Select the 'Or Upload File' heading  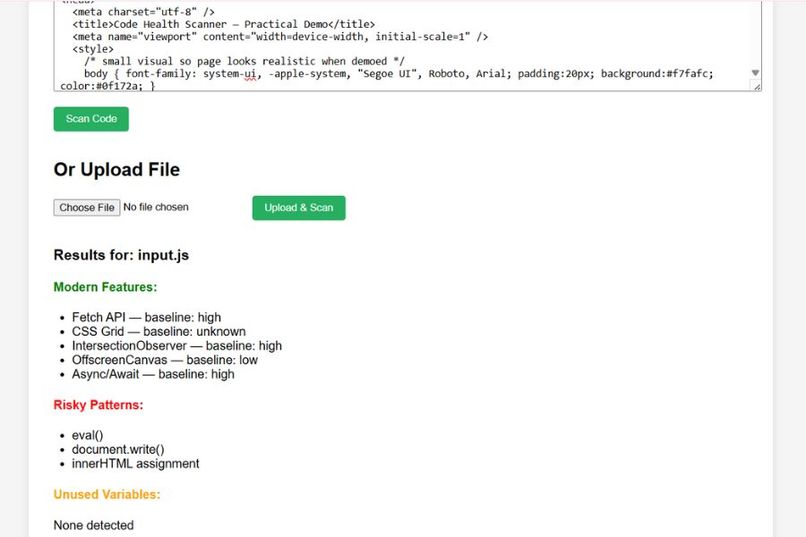click(x=117, y=170)
